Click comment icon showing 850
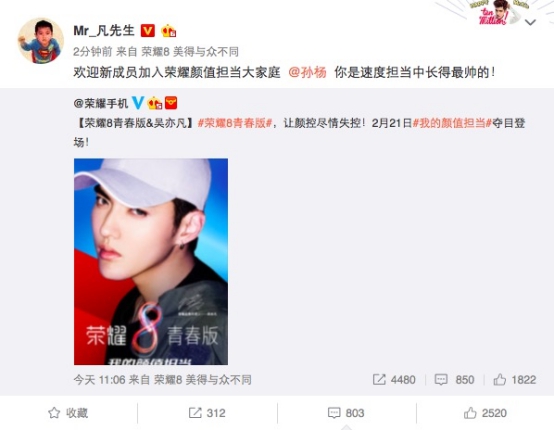This screenshot has height=430, width=554. click(441, 380)
